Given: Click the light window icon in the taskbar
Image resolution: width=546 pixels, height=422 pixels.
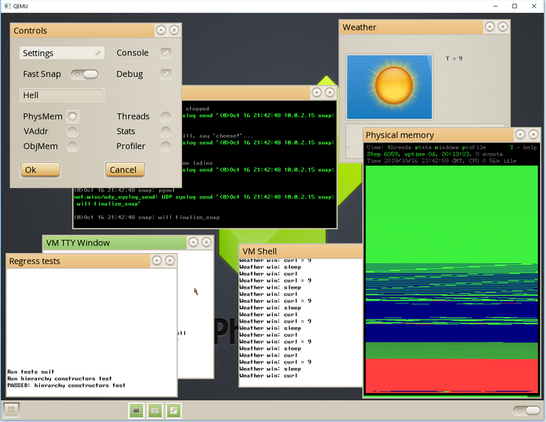Looking at the screenshot, I should coord(155,411).
